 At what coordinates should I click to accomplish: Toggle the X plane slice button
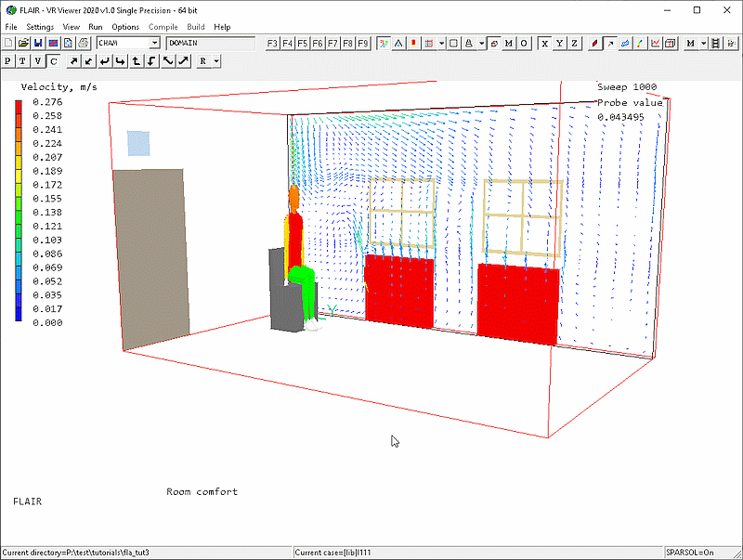(x=545, y=43)
